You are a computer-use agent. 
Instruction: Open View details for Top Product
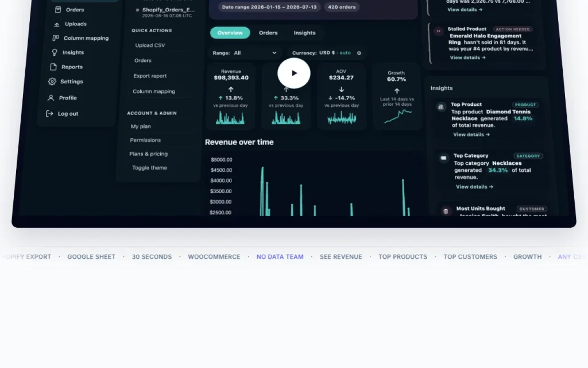(471, 135)
